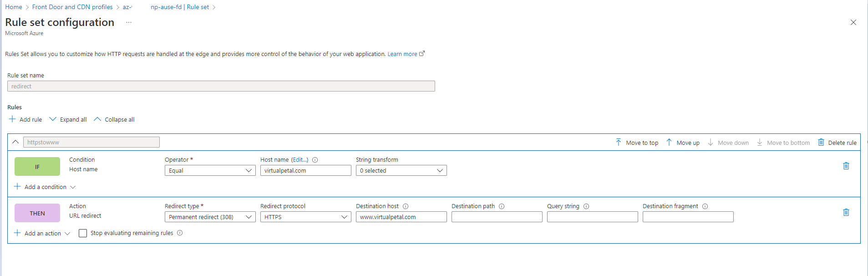This screenshot has height=276, width=868.
Task: Click Add a condition
Action: pos(45,187)
